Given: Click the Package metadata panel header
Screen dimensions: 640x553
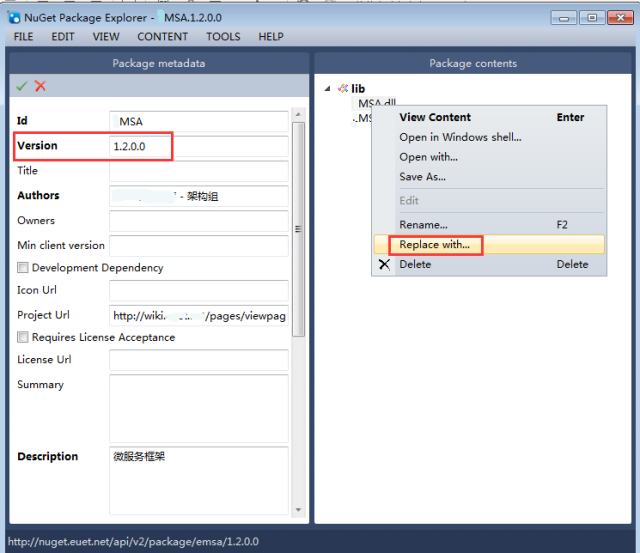Looking at the screenshot, I should (159, 63).
